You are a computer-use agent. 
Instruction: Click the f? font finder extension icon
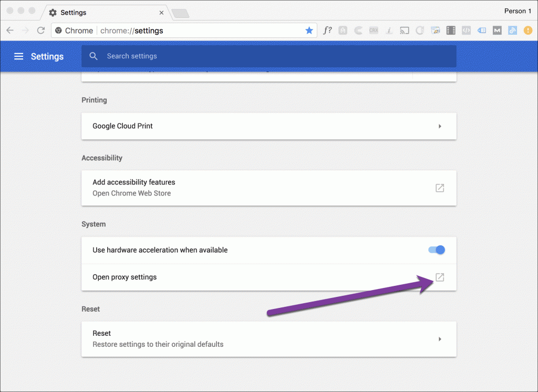tap(327, 30)
